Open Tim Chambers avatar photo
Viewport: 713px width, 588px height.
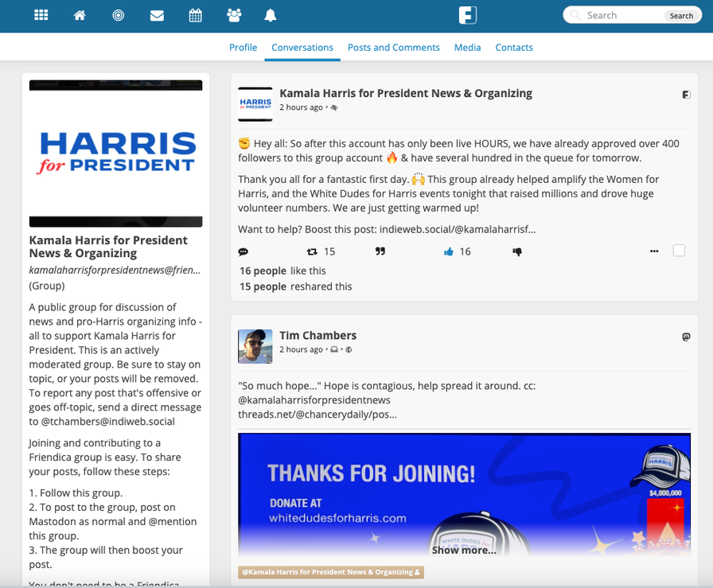pyautogui.click(x=255, y=347)
